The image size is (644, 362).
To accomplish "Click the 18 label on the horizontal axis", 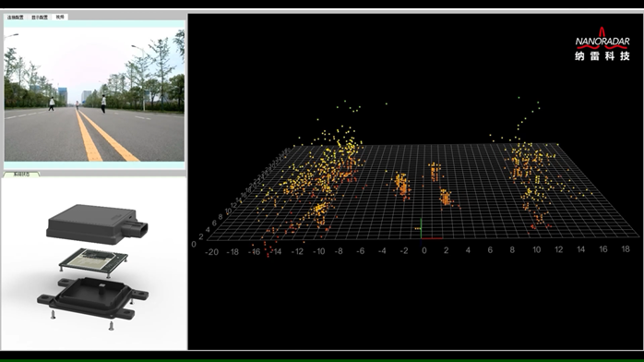I will (x=626, y=249).
